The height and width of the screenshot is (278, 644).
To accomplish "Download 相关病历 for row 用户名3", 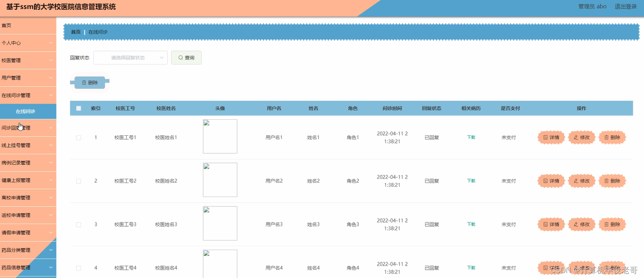I will coord(471,225).
